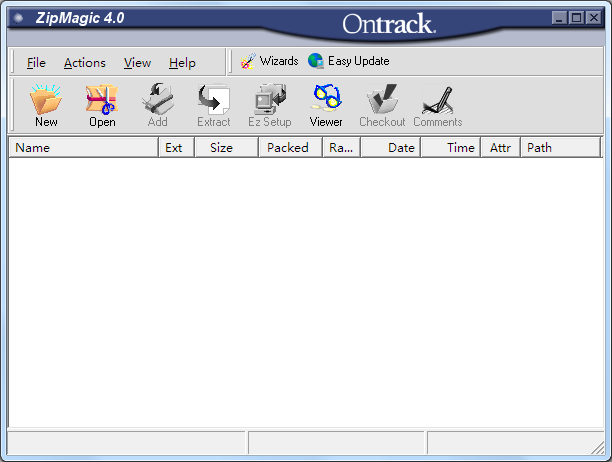
Task: Click the New archive icon
Action: (x=46, y=104)
